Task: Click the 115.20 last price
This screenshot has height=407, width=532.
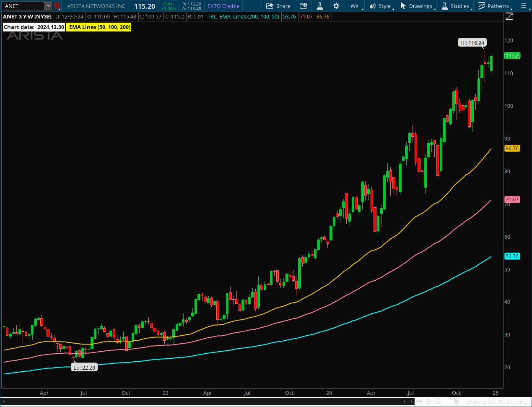Action: point(145,6)
